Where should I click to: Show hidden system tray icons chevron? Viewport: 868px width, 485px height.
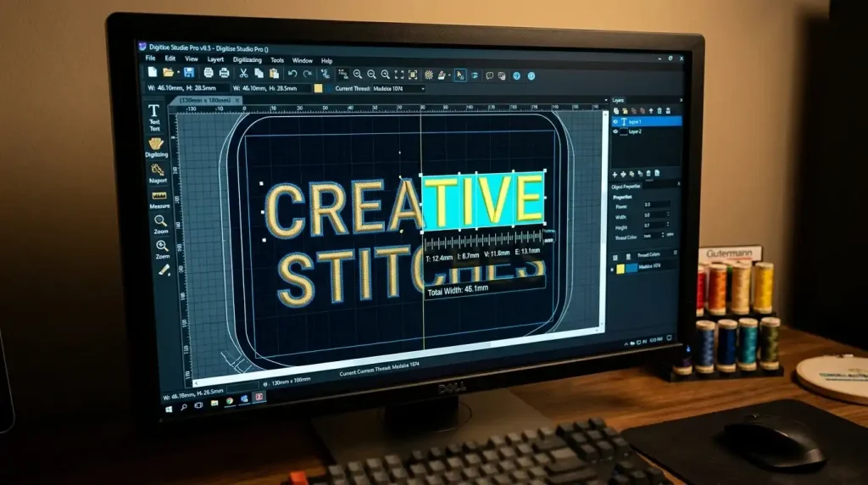pyautogui.click(x=626, y=343)
